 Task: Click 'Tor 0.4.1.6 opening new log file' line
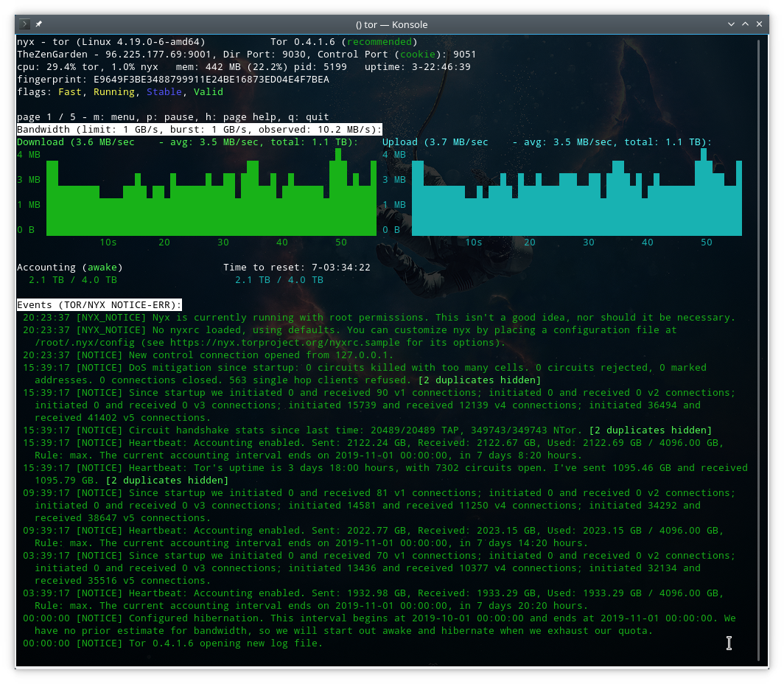point(172,643)
